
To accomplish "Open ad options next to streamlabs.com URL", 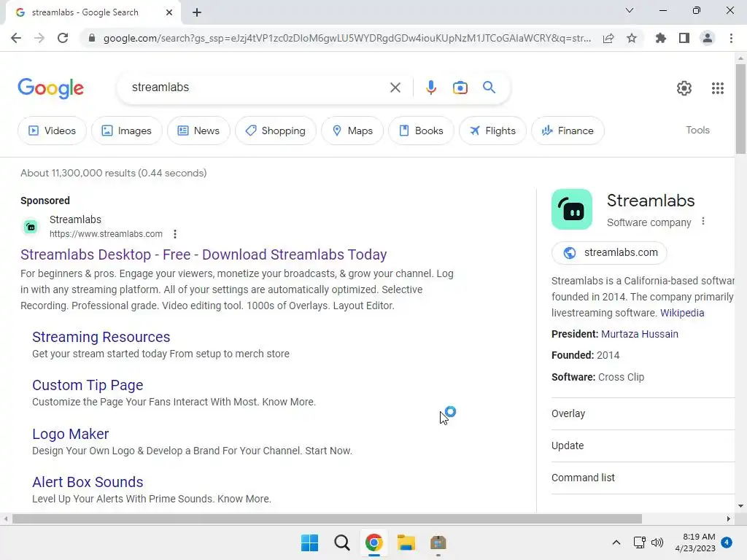I will coord(175,234).
